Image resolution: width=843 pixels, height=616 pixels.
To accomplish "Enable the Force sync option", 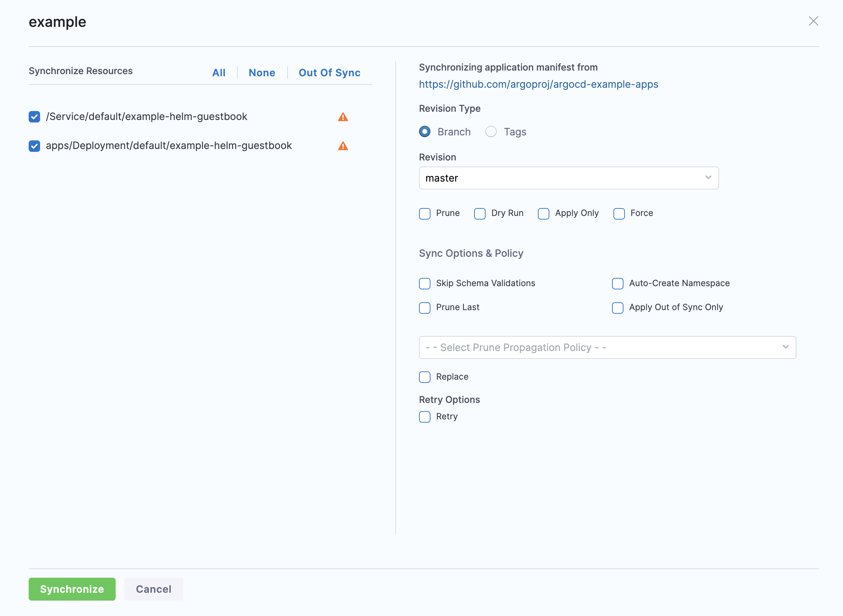I will [x=619, y=214].
